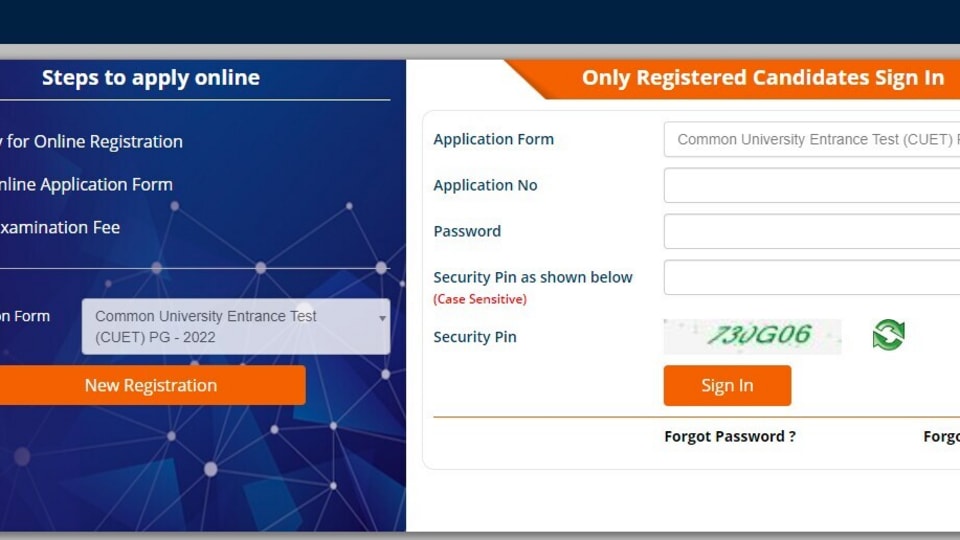Viewport: 960px width, 540px height.
Task: Click the Security Pin as shown below label
Action: (533, 277)
